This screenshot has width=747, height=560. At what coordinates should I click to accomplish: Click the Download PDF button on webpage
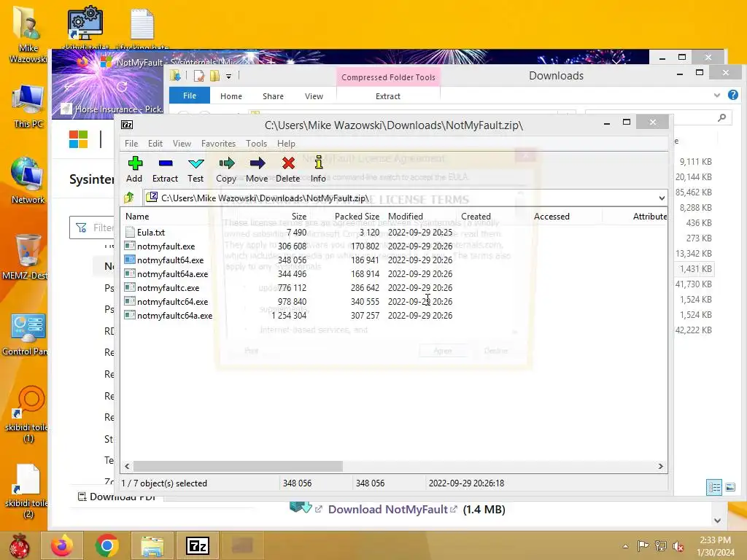(x=117, y=497)
